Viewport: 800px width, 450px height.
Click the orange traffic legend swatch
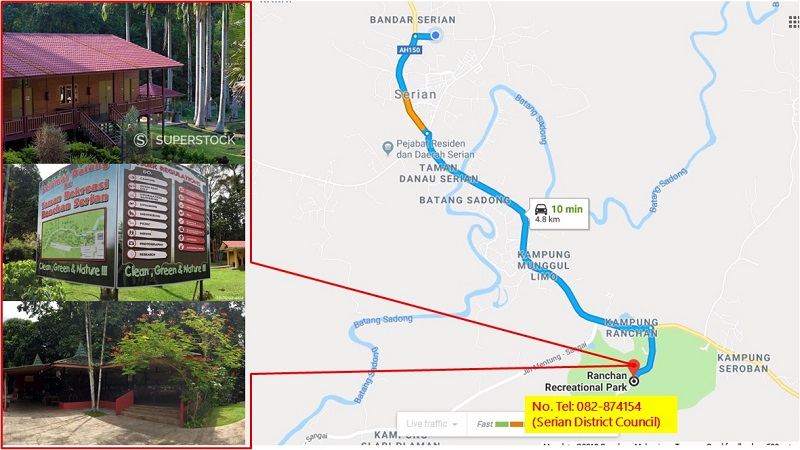coord(516,424)
